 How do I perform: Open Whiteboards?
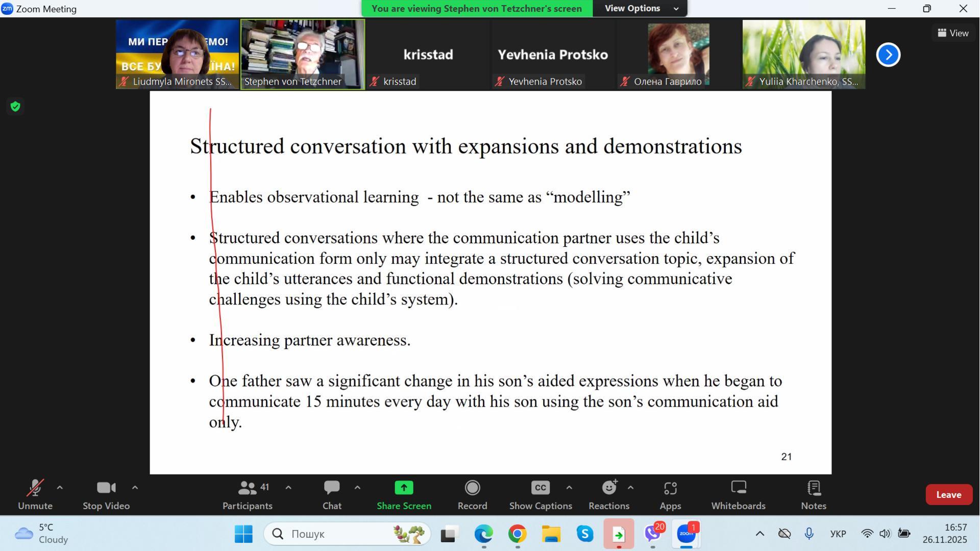[x=738, y=494]
